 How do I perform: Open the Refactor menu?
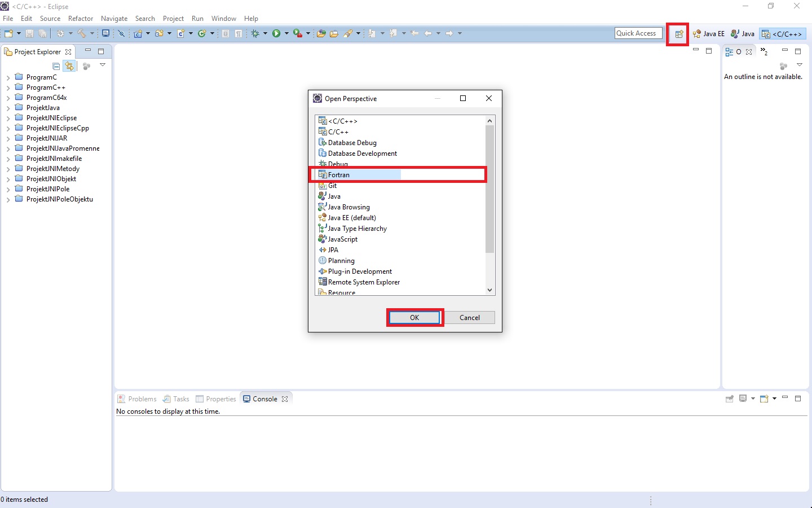click(81, 19)
